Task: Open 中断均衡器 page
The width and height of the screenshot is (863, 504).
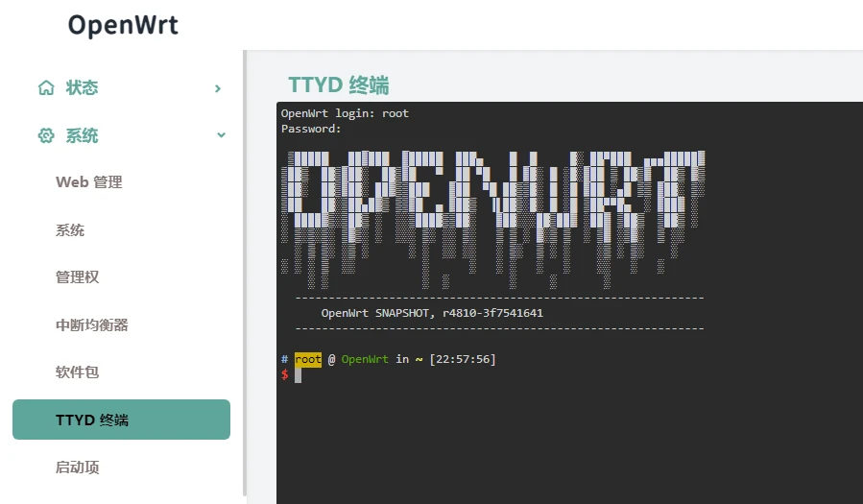Action: point(92,324)
